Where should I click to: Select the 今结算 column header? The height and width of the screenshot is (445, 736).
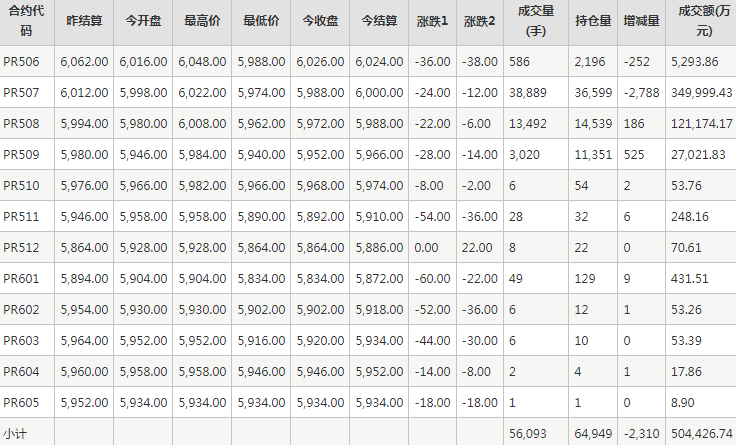tap(379, 21)
